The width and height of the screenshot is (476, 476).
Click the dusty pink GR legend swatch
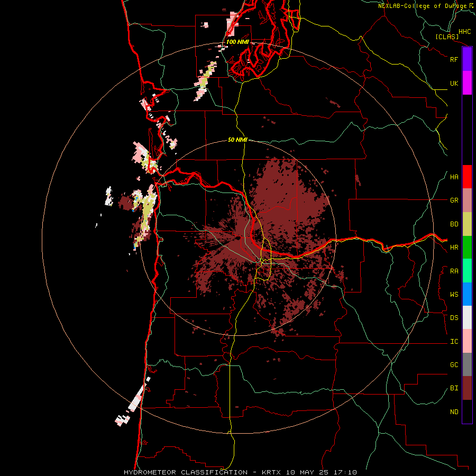click(x=467, y=200)
